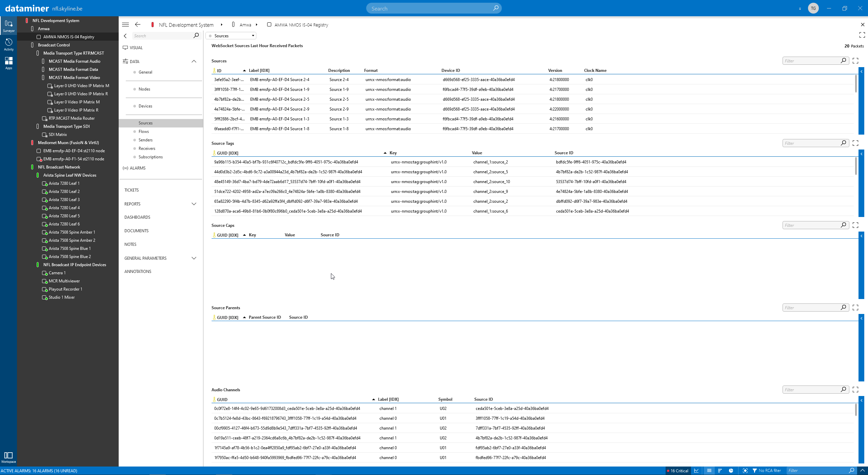
Task: Select the Receivers data page
Action: click(146, 149)
